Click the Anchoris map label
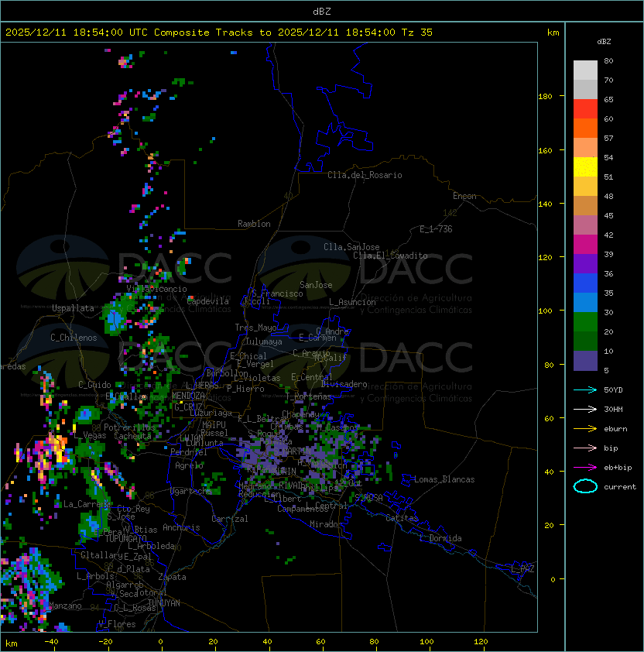 [181, 527]
